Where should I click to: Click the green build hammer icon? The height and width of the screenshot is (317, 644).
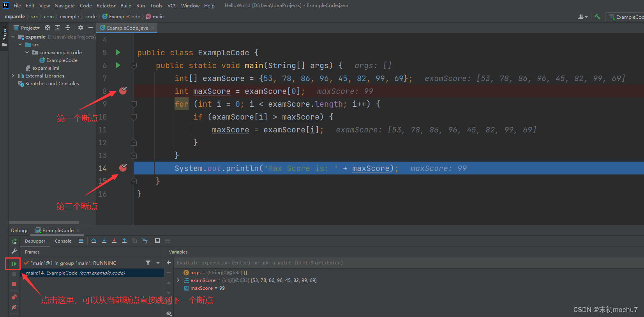pos(597,17)
